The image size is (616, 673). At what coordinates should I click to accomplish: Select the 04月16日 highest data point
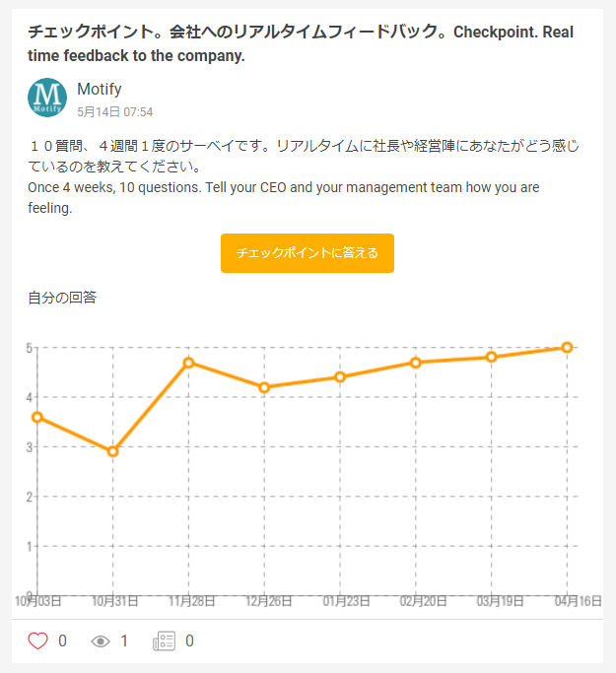coord(567,347)
